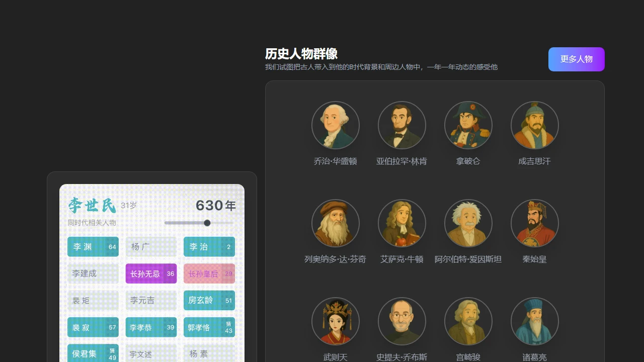
Task: Pick 李治 from the contemporaries list
Action: (209, 247)
